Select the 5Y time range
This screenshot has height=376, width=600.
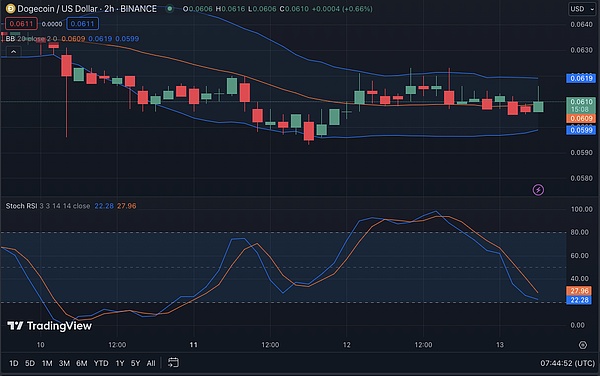tap(135, 363)
